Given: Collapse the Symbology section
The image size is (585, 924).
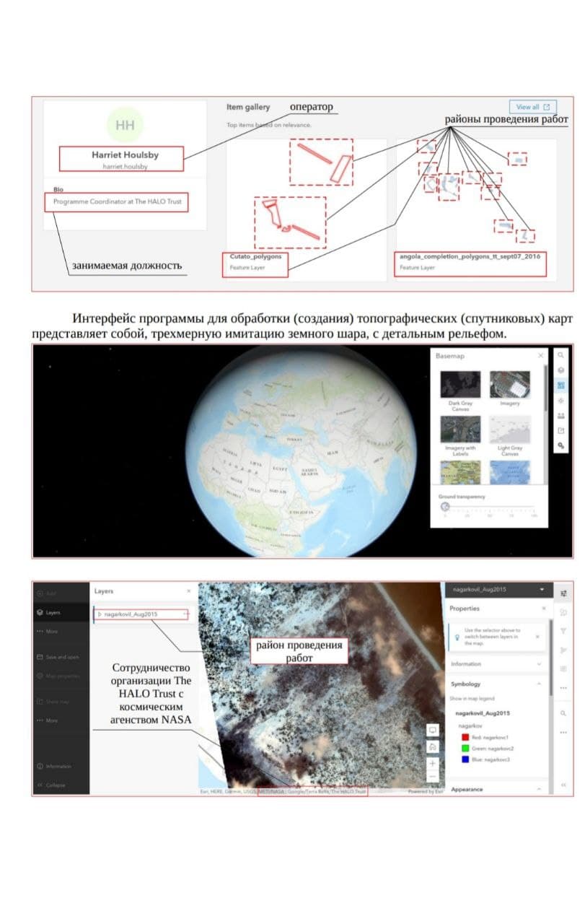Looking at the screenshot, I should pos(539,684).
